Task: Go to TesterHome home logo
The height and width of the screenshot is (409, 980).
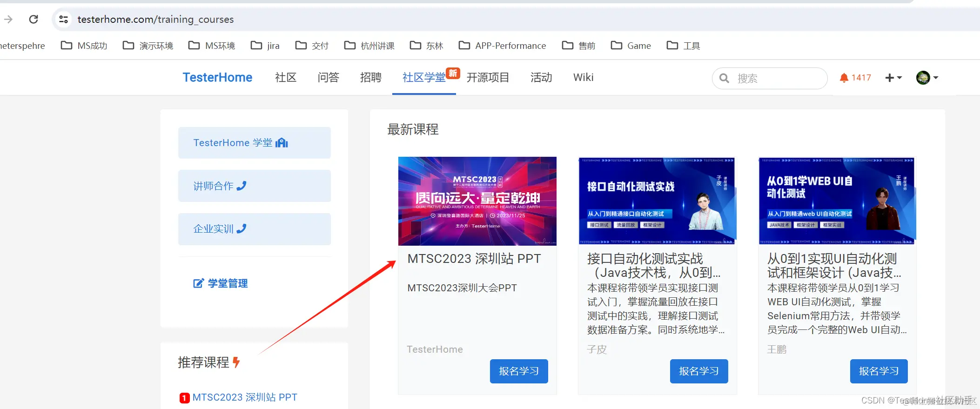Action: click(217, 77)
